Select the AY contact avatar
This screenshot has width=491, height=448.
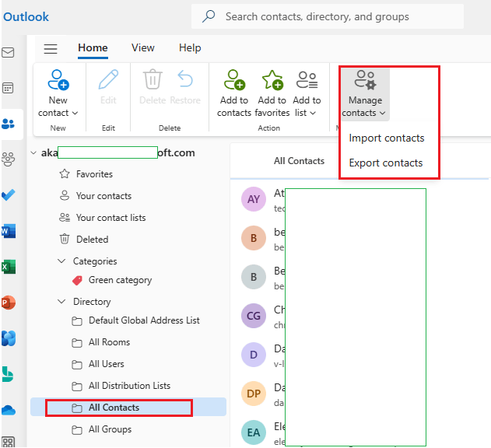(254, 199)
